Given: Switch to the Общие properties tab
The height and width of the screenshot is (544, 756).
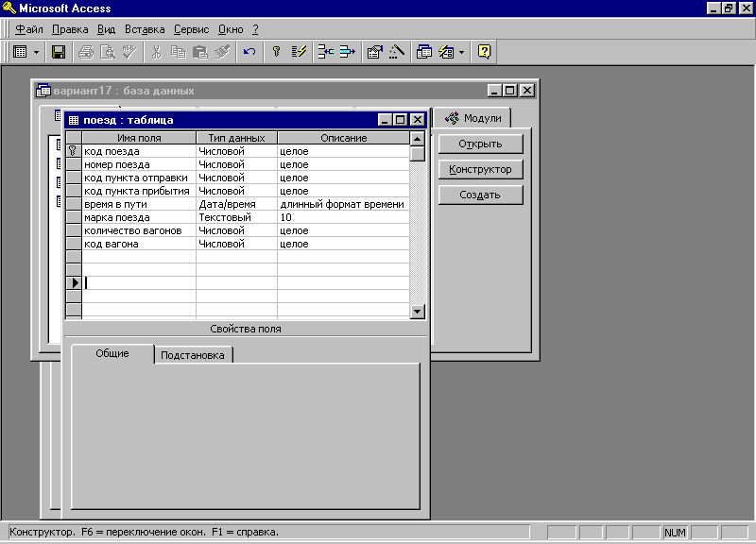Looking at the screenshot, I should [x=112, y=353].
